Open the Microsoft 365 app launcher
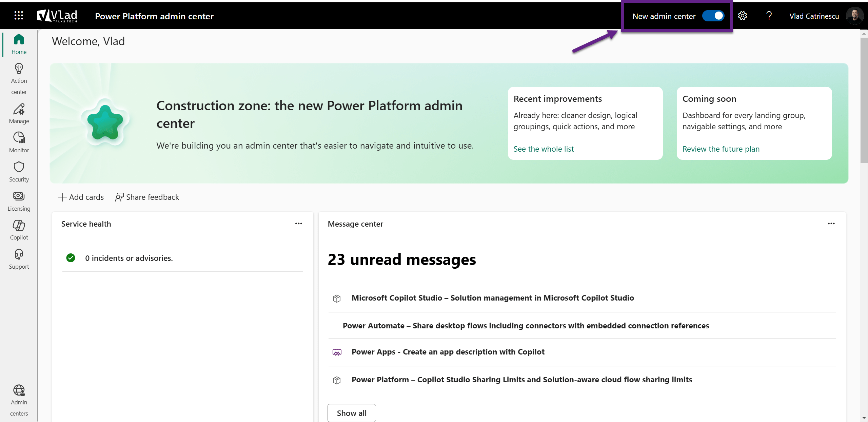Image resolution: width=868 pixels, height=422 pixels. 19,15
